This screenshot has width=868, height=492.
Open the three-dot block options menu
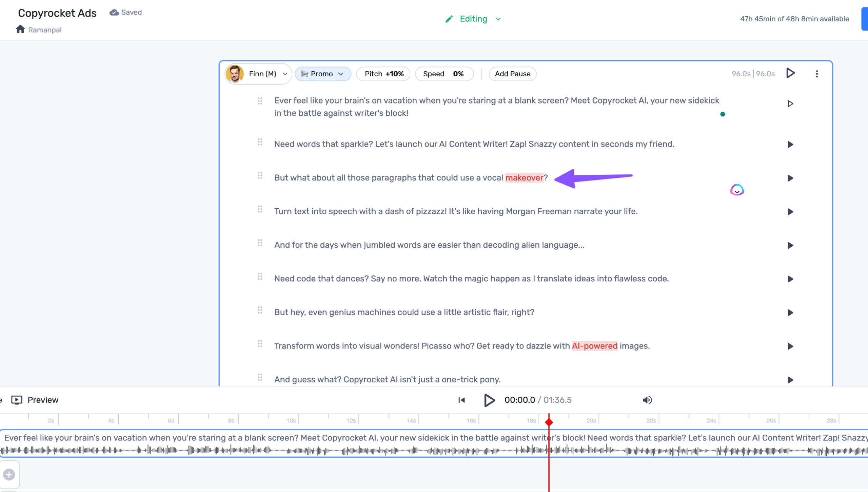pyautogui.click(x=817, y=74)
